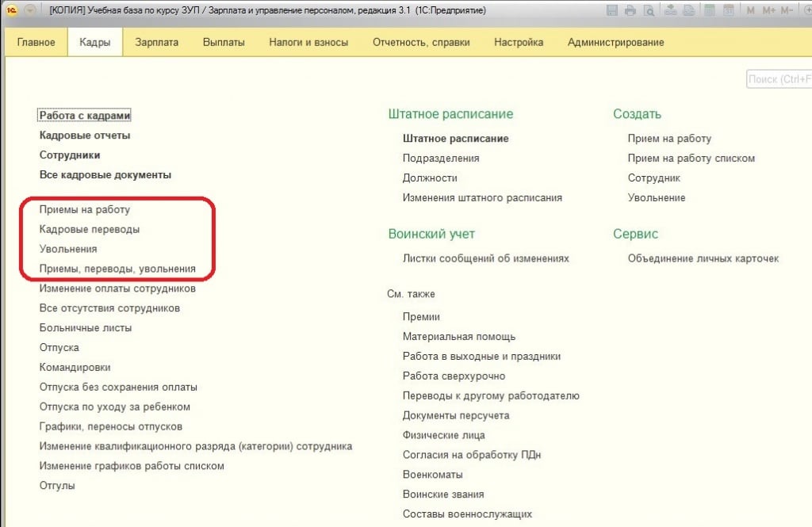Open Приемы на работу list
This screenshot has width=812, height=527.
click(84, 210)
